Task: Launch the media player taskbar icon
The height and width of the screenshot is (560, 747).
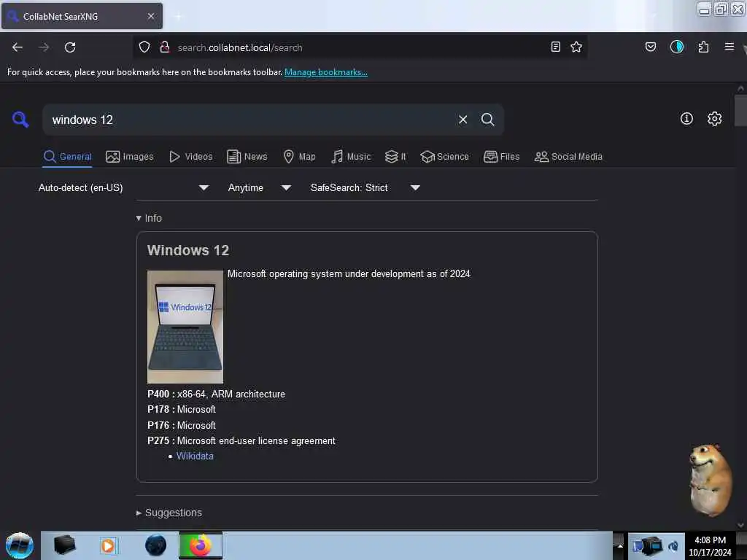Action: 108,545
